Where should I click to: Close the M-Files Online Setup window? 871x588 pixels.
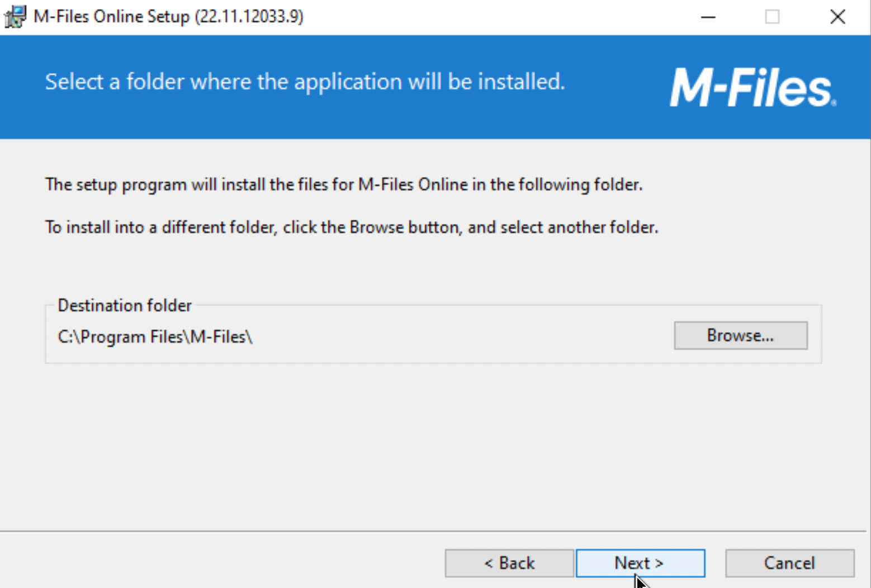click(837, 17)
